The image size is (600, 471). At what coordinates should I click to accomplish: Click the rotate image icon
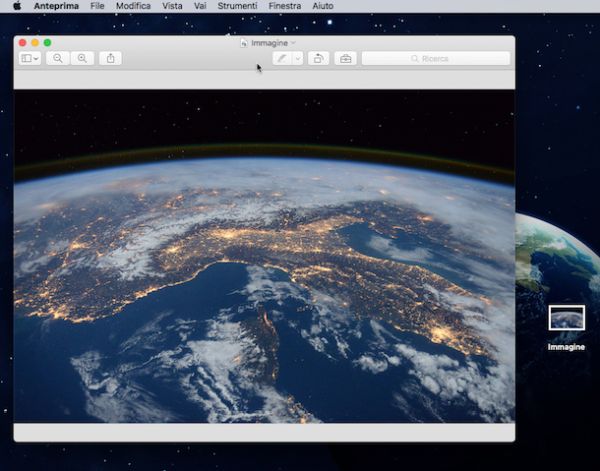coord(318,59)
